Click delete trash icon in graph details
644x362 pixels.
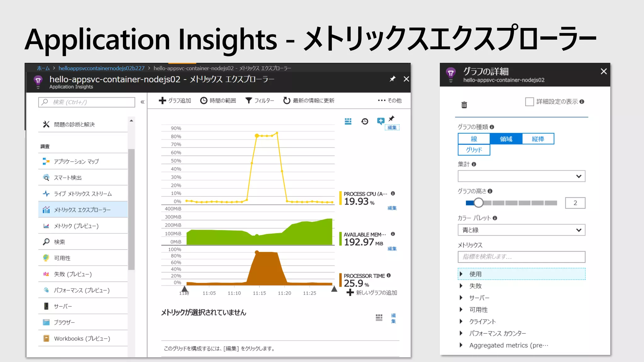pos(464,105)
